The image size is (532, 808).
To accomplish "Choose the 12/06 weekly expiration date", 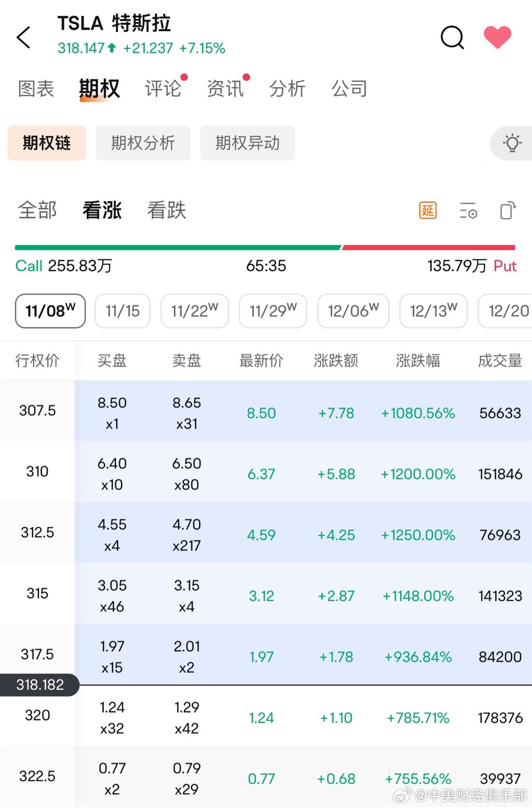I will [353, 311].
